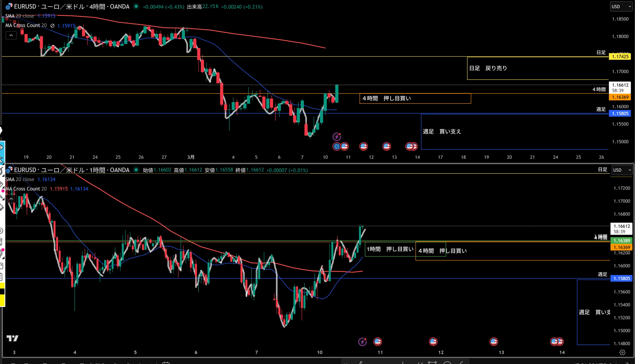Collapse indicator legend in 1-hour chart

11,199
